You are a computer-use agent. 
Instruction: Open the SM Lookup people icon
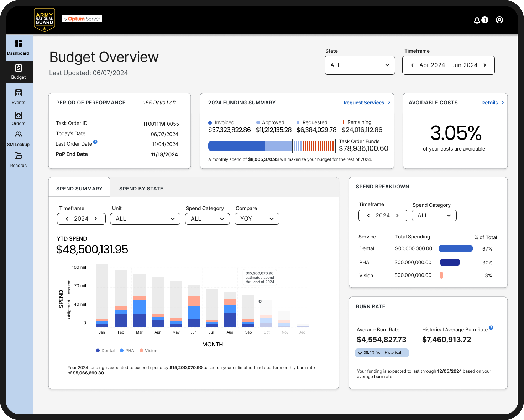[19, 135]
